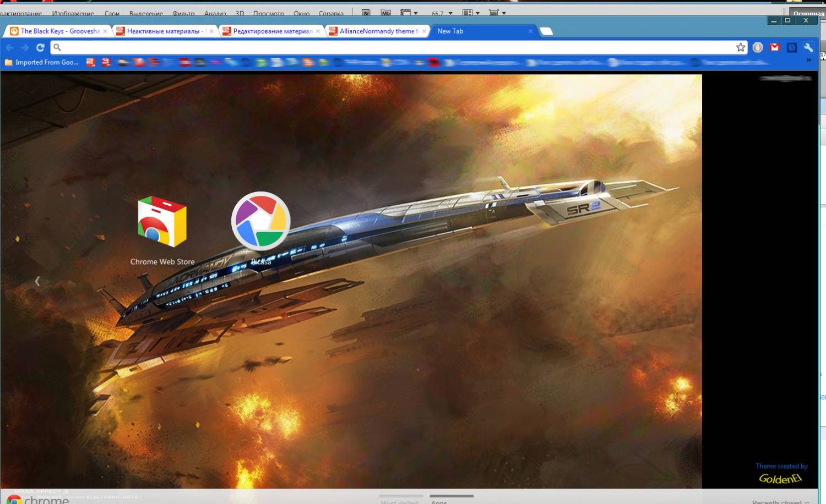Select Photoshop's Основная workspace button
The height and width of the screenshot is (504, 826).
(808, 13)
